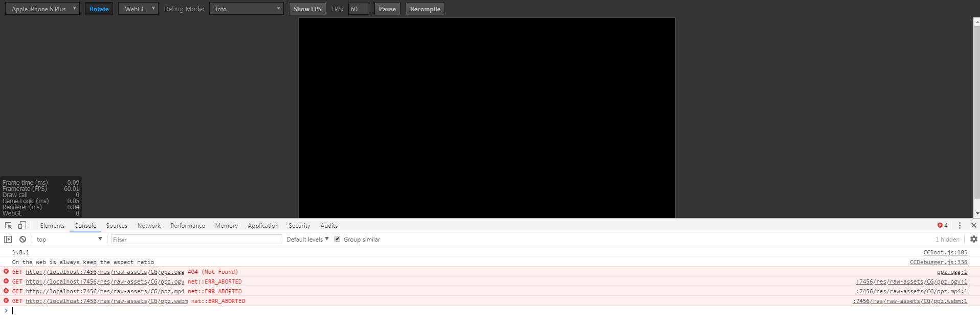Toggle device toolbar icon in DevTools
Screen dimensions: 980x325
click(22, 225)
